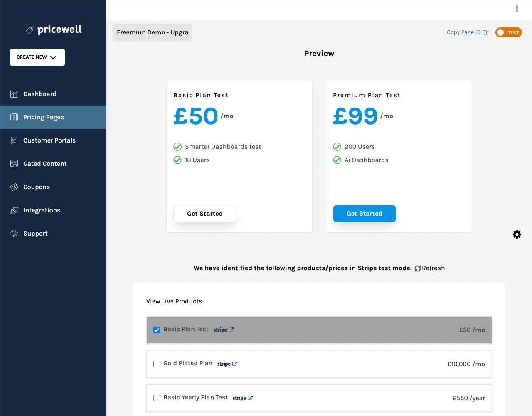Open the page settings gear icon
This screenshot has width=532, height=416.
point(517,234)
